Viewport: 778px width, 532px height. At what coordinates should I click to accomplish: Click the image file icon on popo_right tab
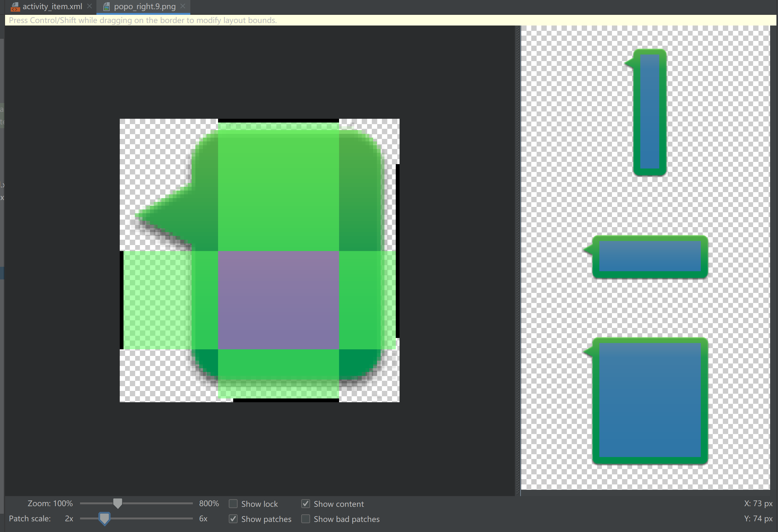(107, 6)
